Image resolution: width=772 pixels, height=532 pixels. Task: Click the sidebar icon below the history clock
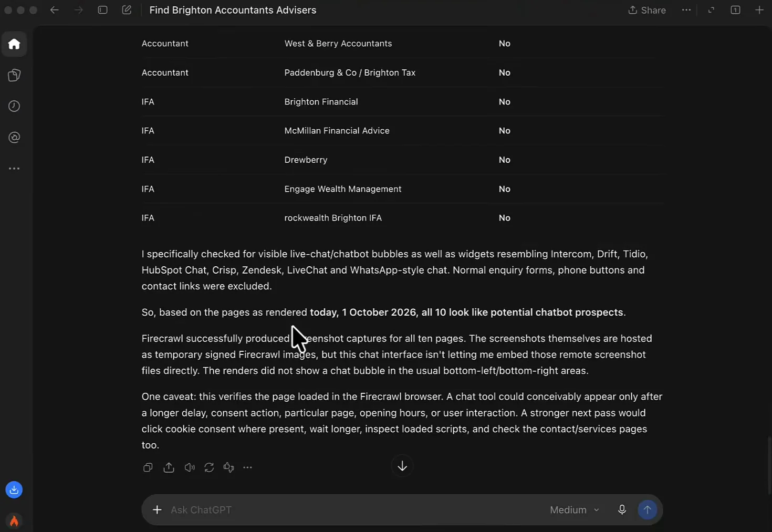pos(14,137)
